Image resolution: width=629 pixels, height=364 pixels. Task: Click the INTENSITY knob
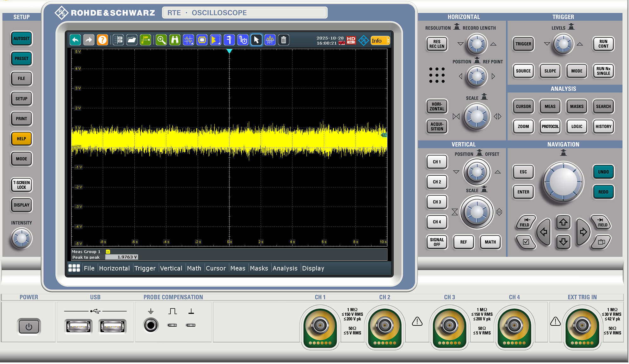click(22, 238)
